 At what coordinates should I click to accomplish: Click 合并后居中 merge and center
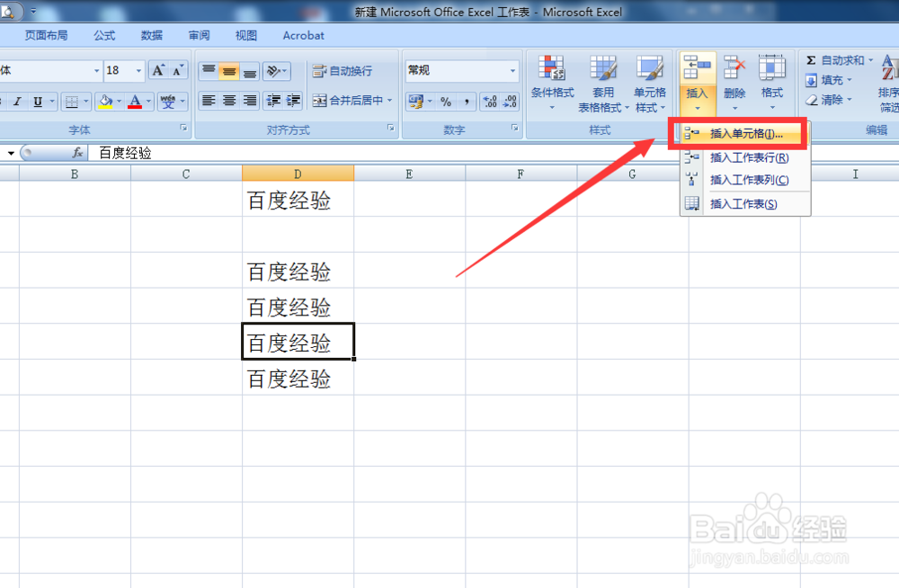point(348,101)
